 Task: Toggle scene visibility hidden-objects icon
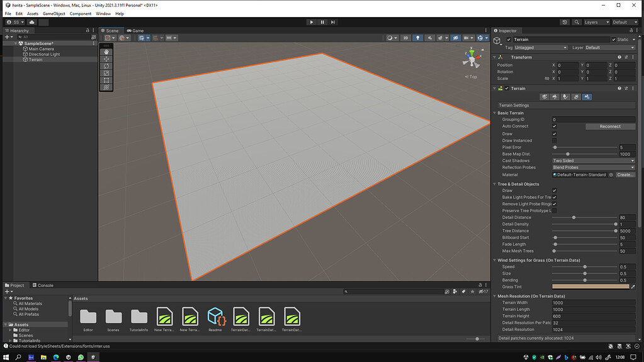tap(456, 38)
